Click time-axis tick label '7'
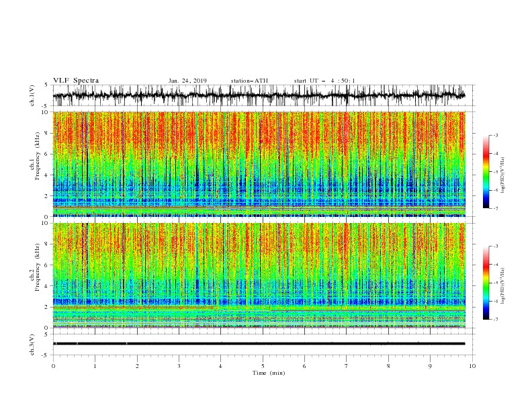 click(347, 366)
